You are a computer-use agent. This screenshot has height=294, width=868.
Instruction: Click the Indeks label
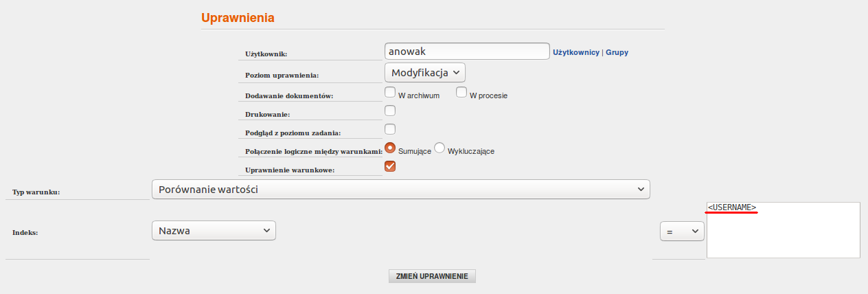coord(25,233)
